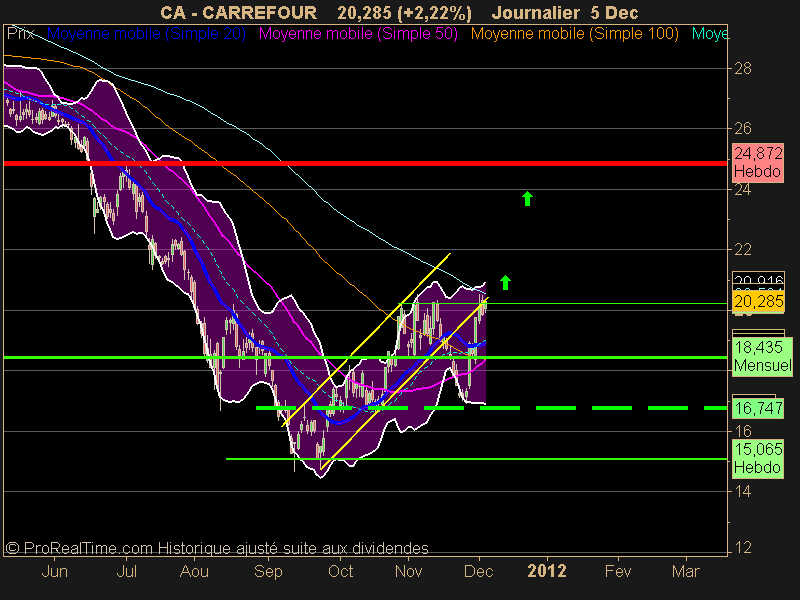
Task: Click the lower green arrow near 21
Action: click(x=505, y=282)
